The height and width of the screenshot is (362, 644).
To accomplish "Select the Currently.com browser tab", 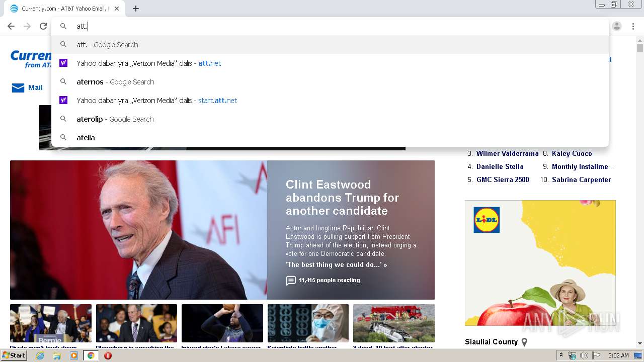I will [64, 9].
